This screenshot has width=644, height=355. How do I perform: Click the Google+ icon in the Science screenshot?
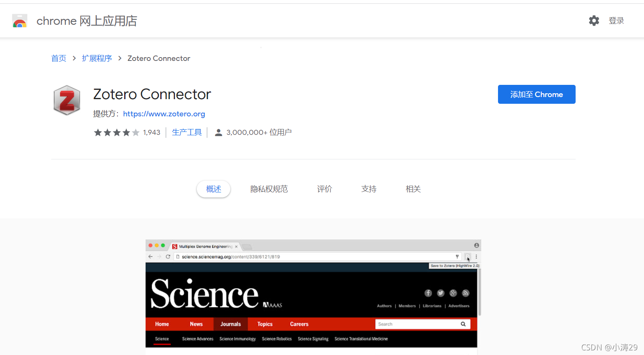pyautogui.click(x=453, y=293)
